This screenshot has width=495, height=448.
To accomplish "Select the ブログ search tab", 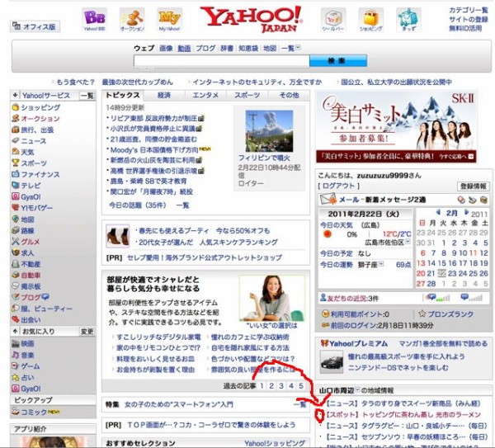I will tap(205, 49).
